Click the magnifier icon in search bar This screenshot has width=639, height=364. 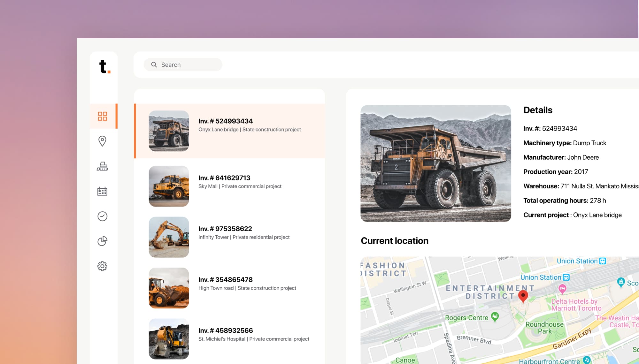coord(154,64)
